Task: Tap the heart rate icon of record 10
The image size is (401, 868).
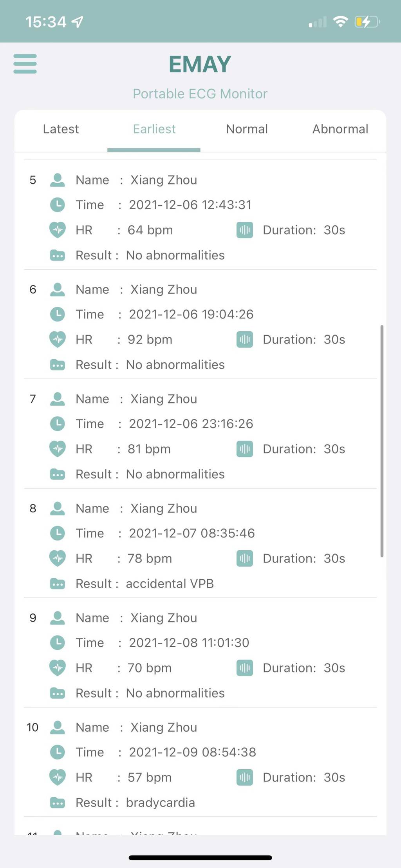Action: pyautogui.click(x=58, y=778)
